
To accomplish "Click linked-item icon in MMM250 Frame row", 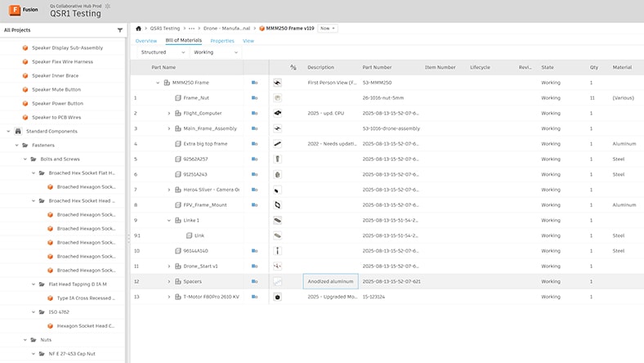I will 255,83.
